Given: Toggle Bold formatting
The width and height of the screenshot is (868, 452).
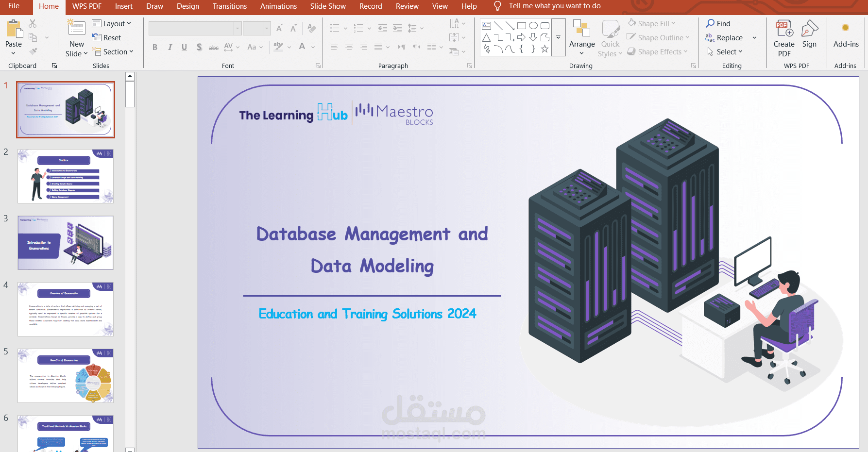Looking at the screenshot, I should click(155, 47).
